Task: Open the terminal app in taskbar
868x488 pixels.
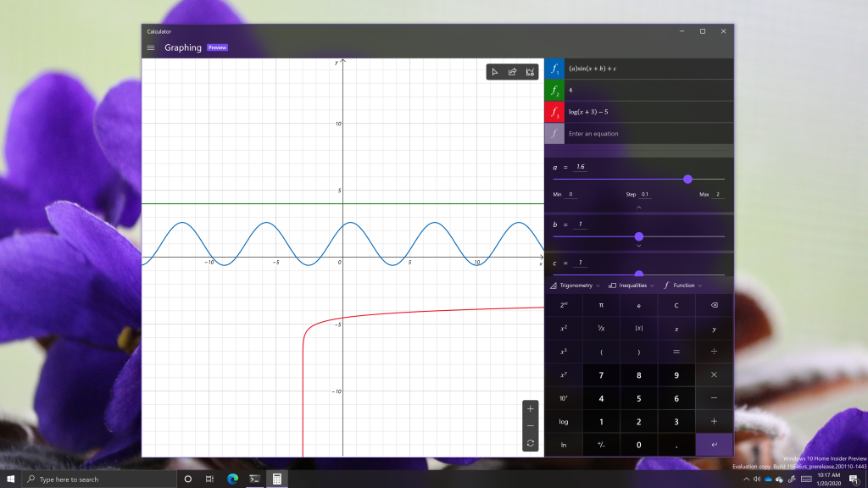Action: click(254, 480)
